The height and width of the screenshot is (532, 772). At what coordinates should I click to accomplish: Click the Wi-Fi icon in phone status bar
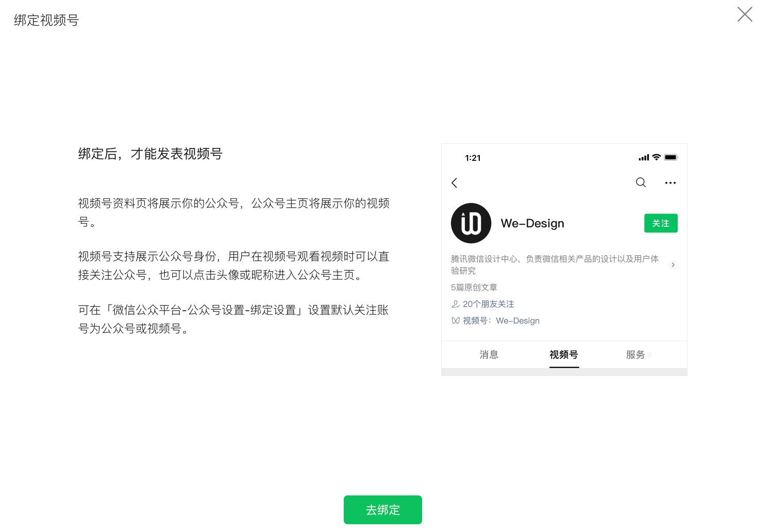coord(656,157)
